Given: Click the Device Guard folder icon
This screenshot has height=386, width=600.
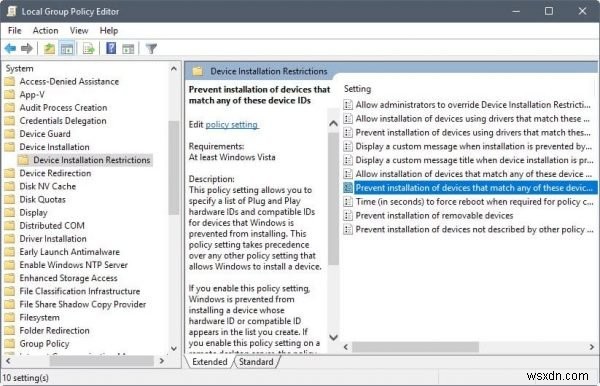Looking at the screenshot, I should [x=10, y=134].
